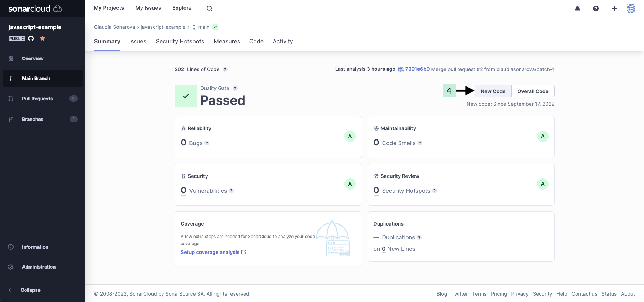Open the help question mark menu
This screenshot has height=302, width=644.
[x=596, y=9]
